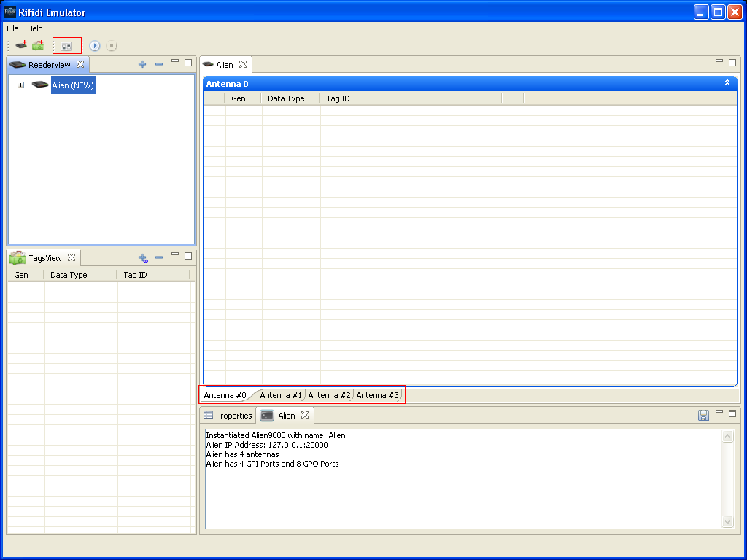Image resolution: width=747 pixels, height=560 pixels.
Task: Select the Alien (NEW) reader entry
Action: [x=73, y=85]
